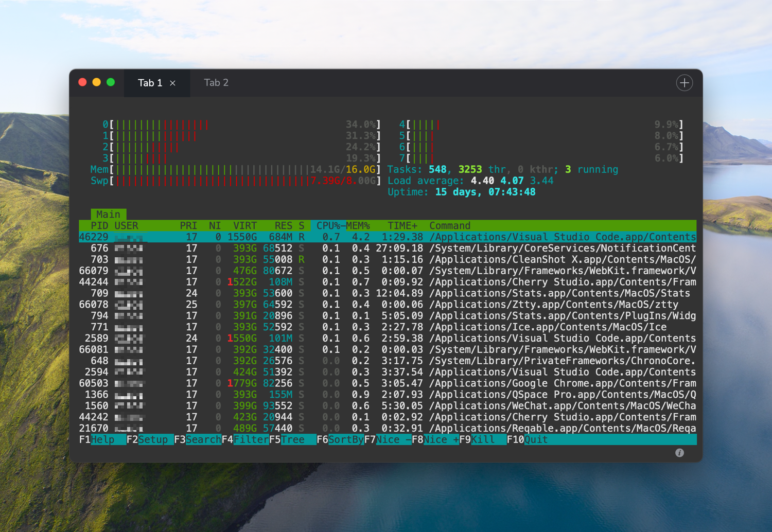Click the yellow minimize window button
Image resolution: width=772 pixels, height=532 pixels.
[x=96, y=82]
